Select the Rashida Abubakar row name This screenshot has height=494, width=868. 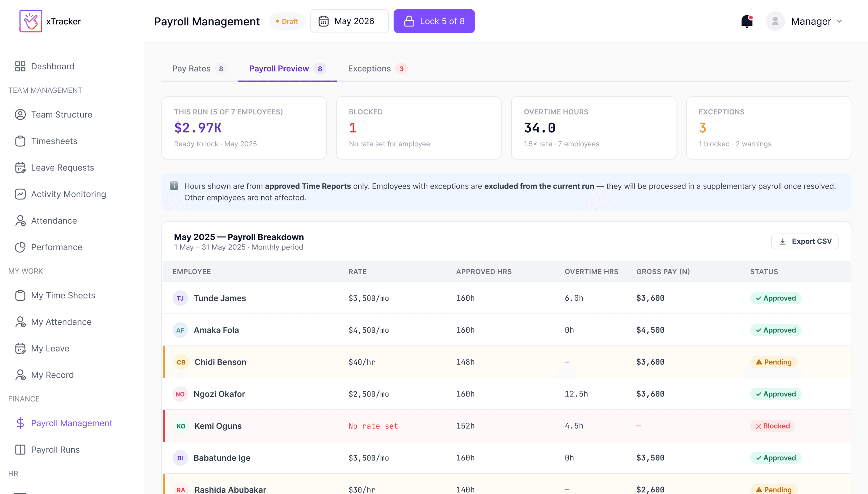point(230,490)
